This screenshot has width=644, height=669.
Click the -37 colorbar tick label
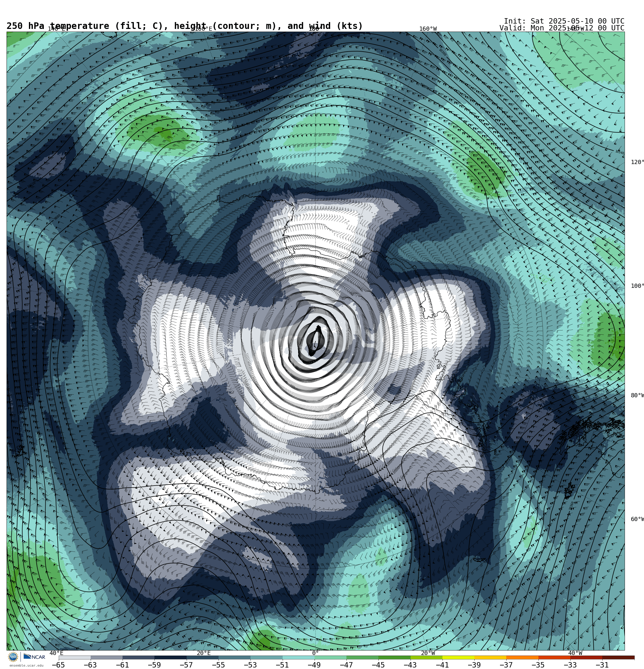507,665
